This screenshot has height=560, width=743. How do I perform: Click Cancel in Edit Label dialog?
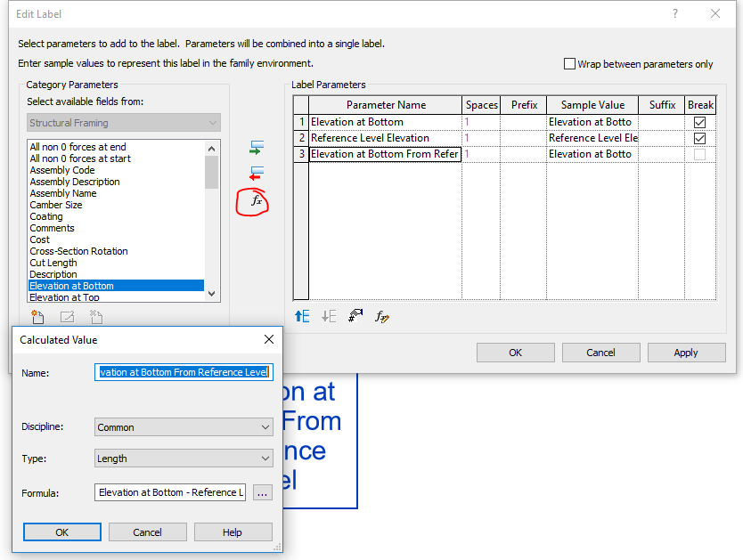(600, 353)
